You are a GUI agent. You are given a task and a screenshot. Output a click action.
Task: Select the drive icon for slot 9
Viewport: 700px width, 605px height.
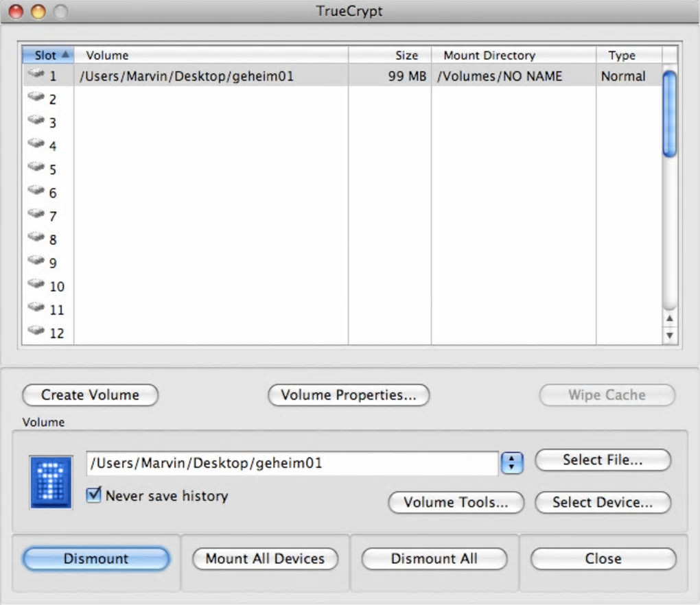[x=36, y=260]
